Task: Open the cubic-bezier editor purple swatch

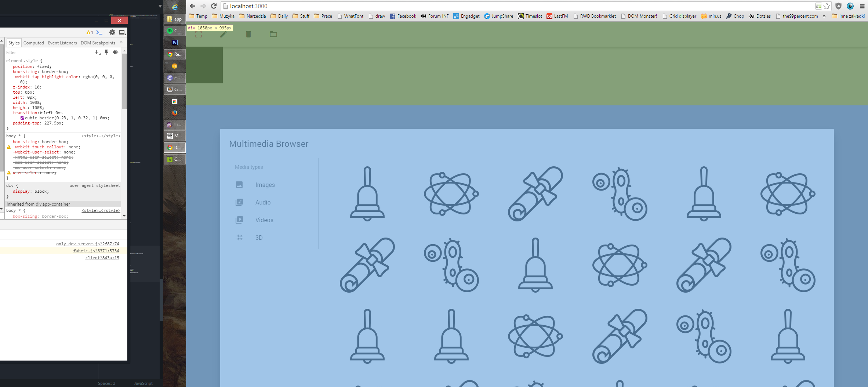Action: pyautogui.click(x=22, y=118)
